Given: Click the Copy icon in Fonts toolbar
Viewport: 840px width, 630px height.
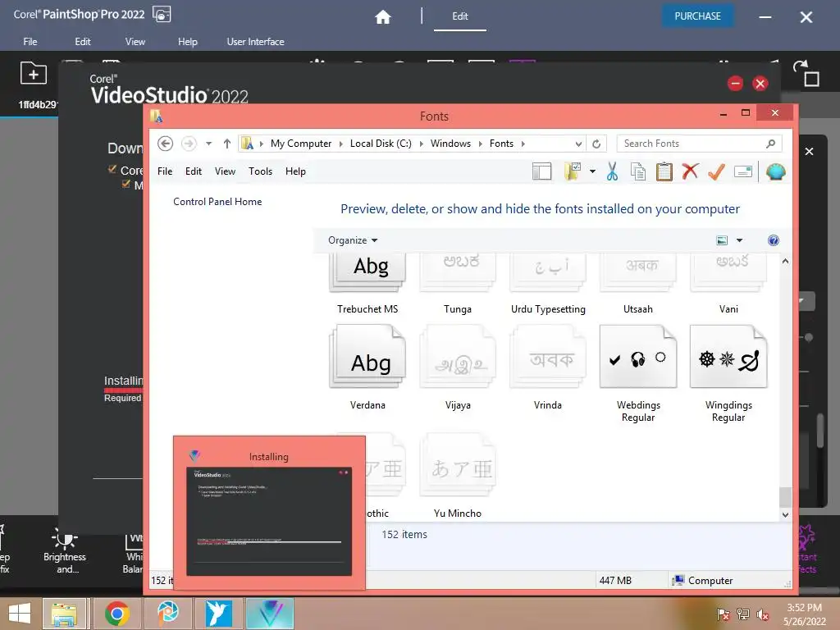Looking at the screenshot, I should coord(638,171).
